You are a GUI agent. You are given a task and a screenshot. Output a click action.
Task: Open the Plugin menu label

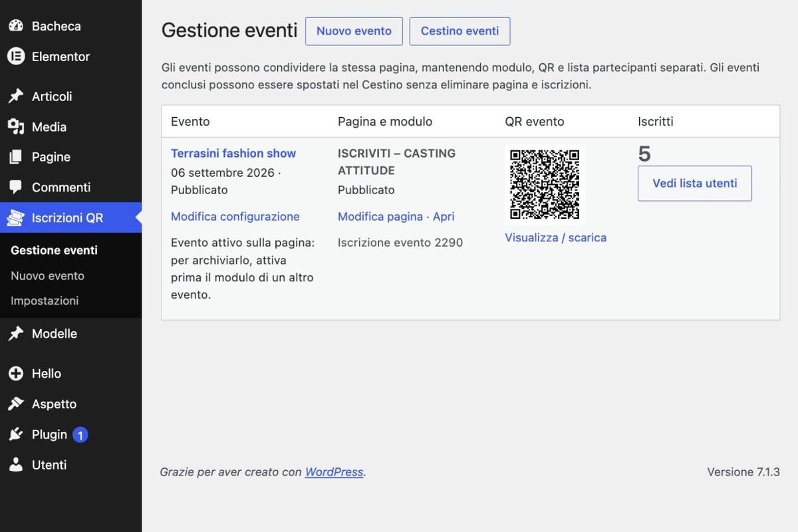tap(49, 434)
